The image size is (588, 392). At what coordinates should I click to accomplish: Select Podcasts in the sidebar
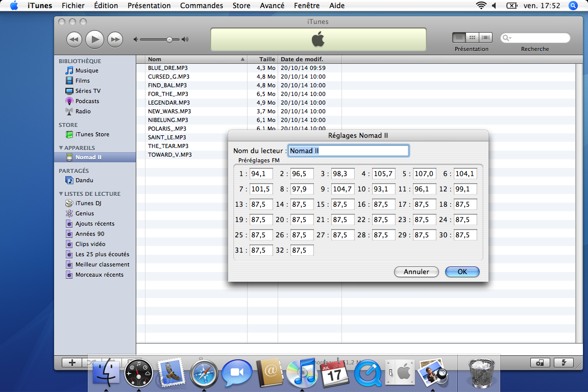(87, 101)
